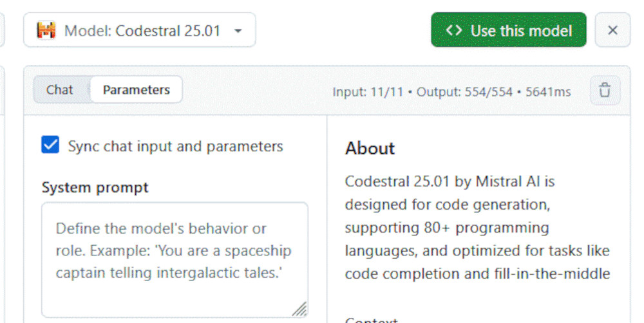The image size is (644, 323).
Task: Click the Output: 554/554 token count
Action: point(464,92)
